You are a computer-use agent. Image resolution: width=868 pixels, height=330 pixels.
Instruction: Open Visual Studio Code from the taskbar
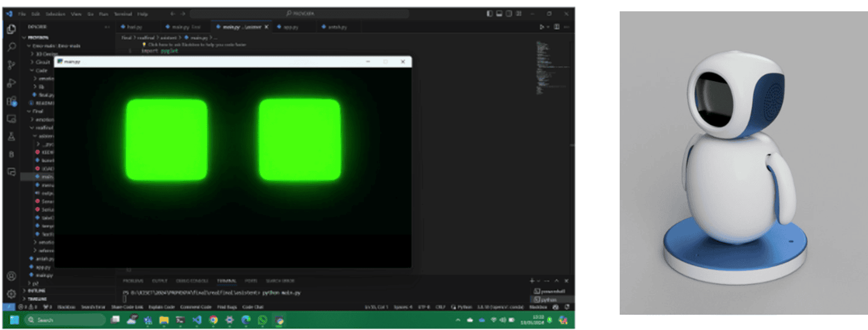point(197,320)
